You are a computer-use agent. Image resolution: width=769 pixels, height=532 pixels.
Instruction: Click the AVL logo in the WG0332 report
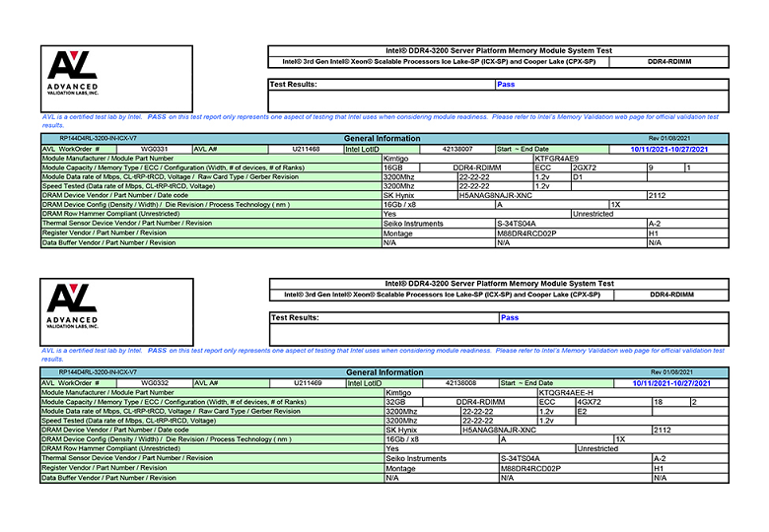point(72,306)
